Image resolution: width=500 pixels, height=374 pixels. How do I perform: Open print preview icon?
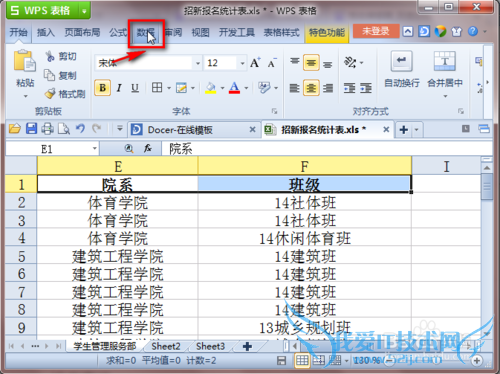point(64,128)
